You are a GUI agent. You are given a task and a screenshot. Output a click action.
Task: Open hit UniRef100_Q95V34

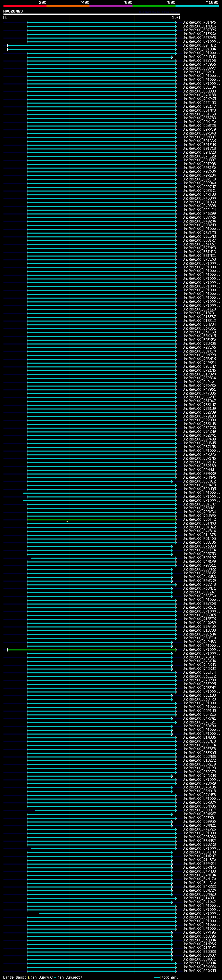(199, 512)
